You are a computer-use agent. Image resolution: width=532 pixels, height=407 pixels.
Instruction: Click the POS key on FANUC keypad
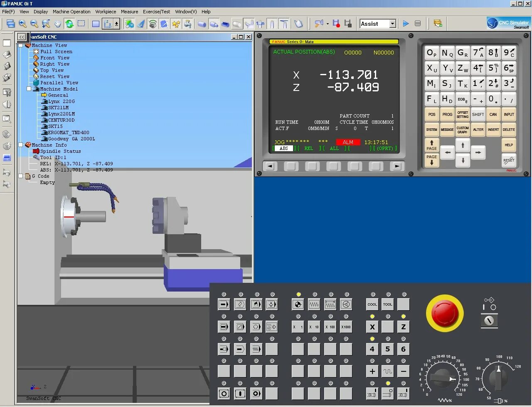pos(432,114)
